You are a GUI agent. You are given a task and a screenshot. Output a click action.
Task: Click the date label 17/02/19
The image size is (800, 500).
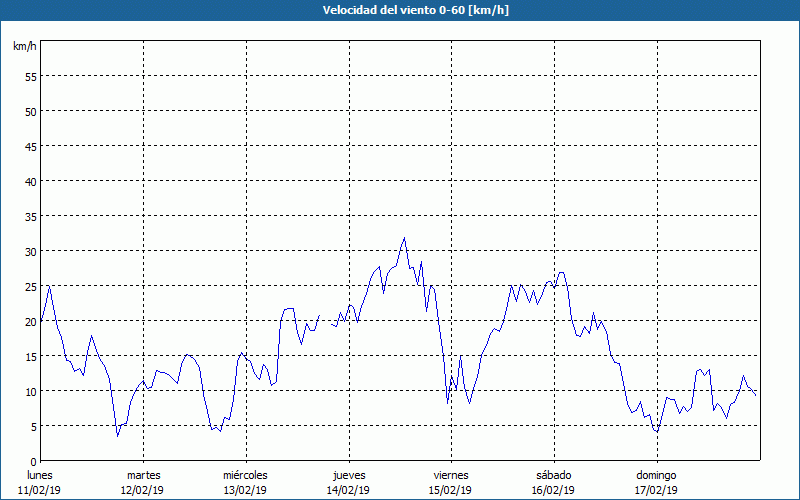(656, 490)
